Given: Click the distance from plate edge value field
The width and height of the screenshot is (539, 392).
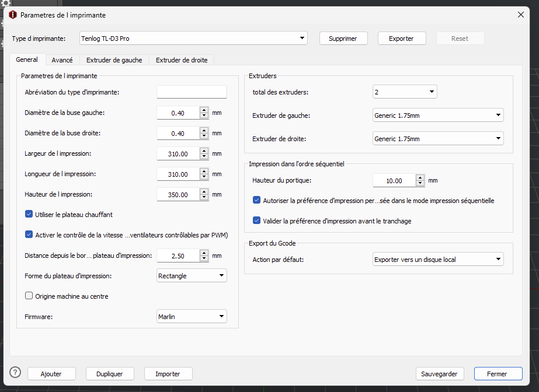Looking at the screenshot, I should click(178, 256).
